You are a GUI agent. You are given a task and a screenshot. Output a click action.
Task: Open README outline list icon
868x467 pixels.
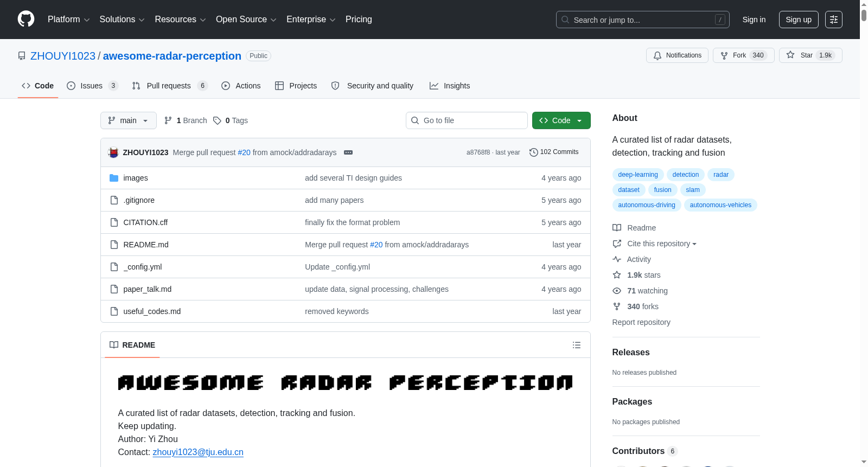click(x=577, y=345)
